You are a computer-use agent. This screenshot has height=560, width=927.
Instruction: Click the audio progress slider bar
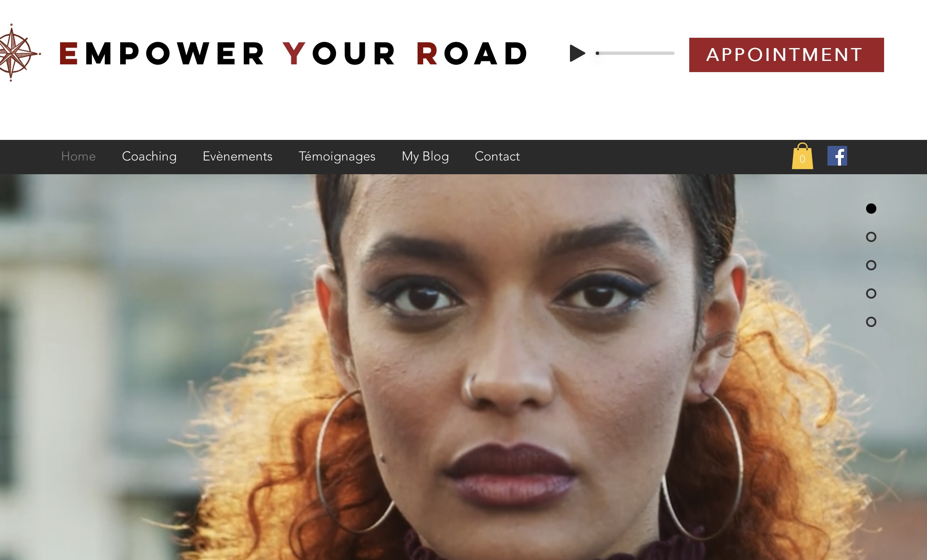(635, 53)
